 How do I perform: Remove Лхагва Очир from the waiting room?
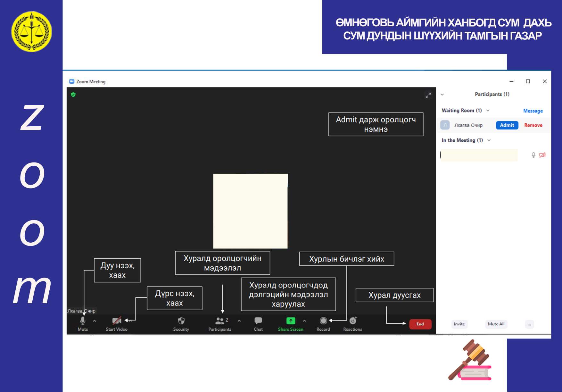533,125
